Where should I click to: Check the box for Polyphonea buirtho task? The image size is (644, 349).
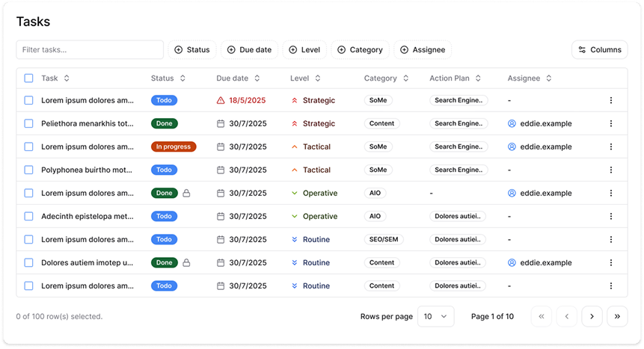[28, 170]
